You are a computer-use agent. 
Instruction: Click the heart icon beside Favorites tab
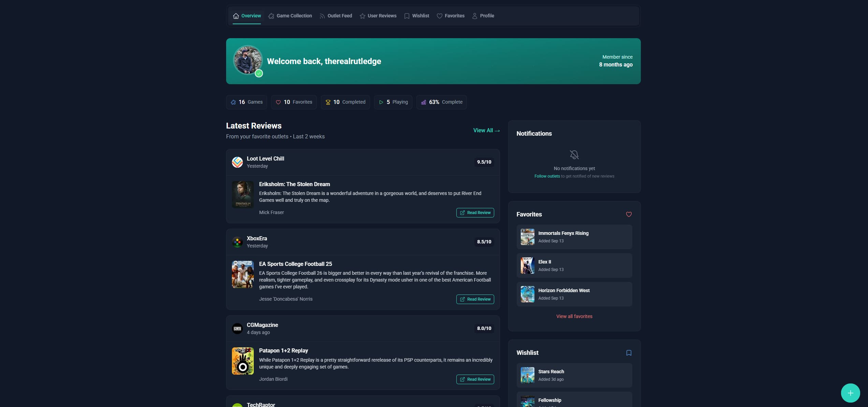click(439, 16)
